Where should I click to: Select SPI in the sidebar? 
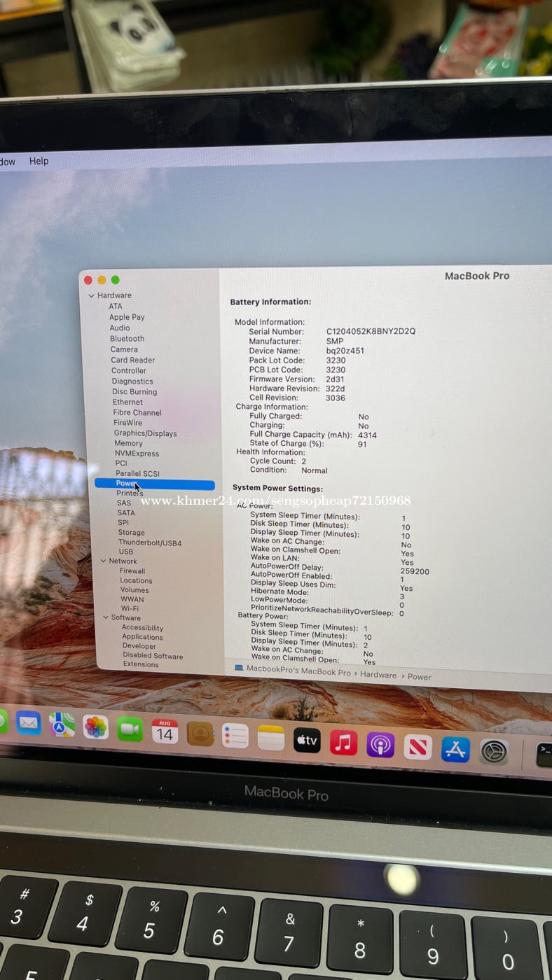click(x=123, y=522)
